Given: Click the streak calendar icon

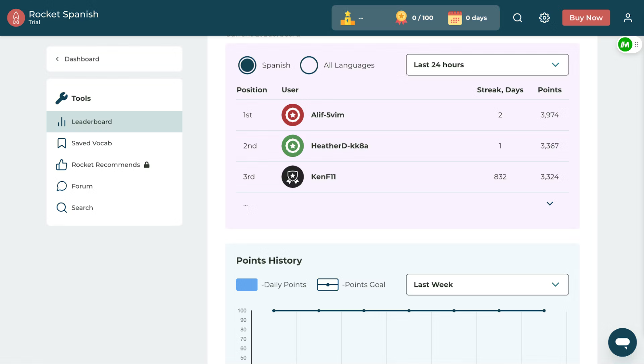Looking at the screenshot, I should [455, 18].
